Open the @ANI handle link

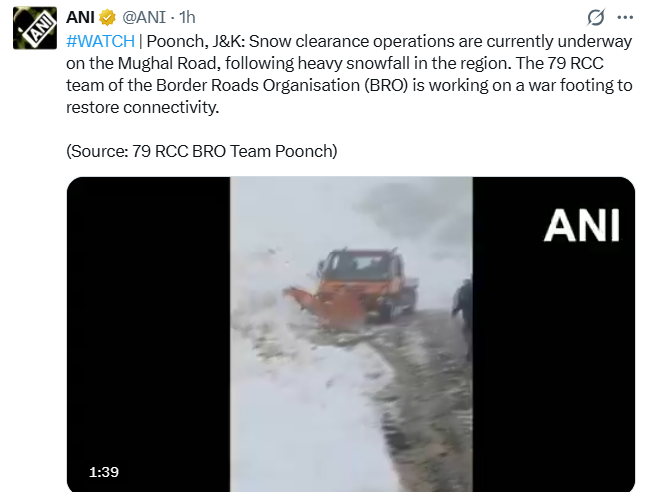click(x=144, y=17)
